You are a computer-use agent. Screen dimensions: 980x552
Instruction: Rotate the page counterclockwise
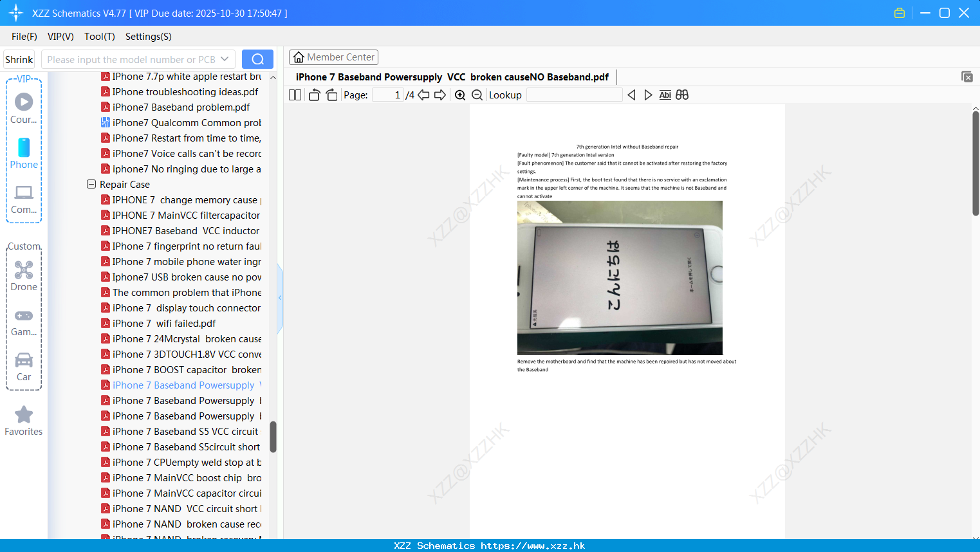coord(314,95)
